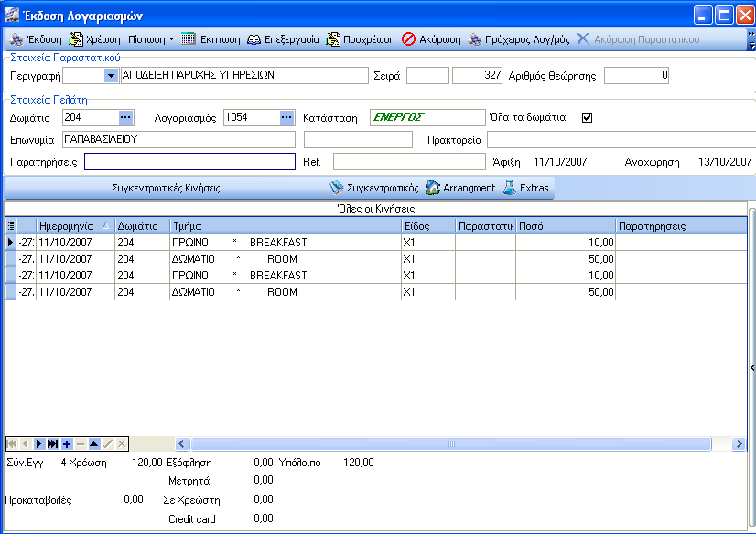Viewport: 756px width, 534px height.
Task: Click the Αναχώρηση date 13/10/2007
Action: pyautogui.click(x=725, y=162)
